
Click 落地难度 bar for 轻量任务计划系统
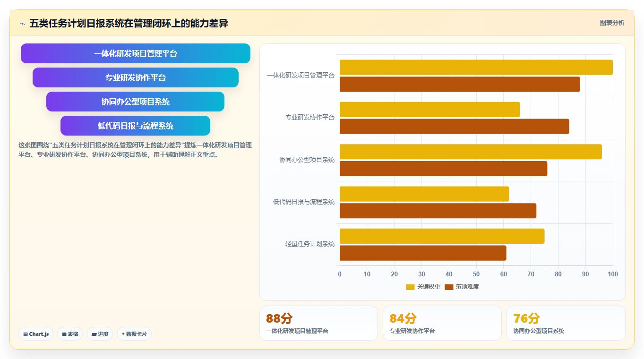[423, 253]
